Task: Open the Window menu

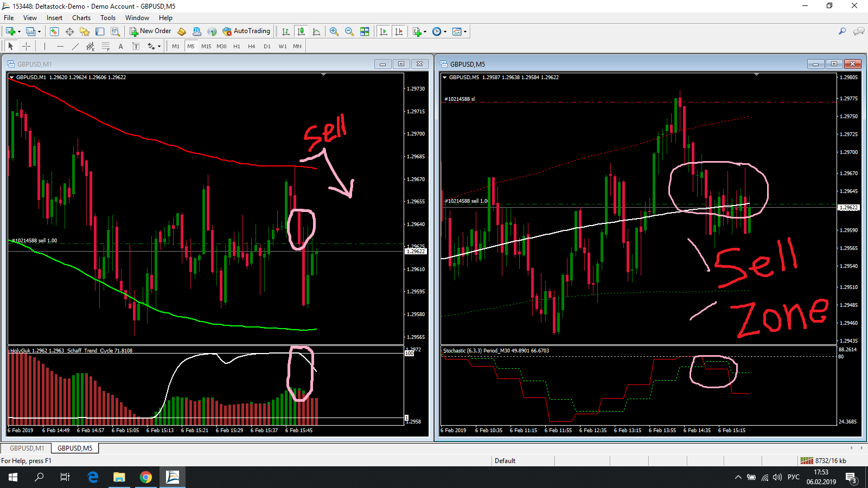Action: coord(137,18)
